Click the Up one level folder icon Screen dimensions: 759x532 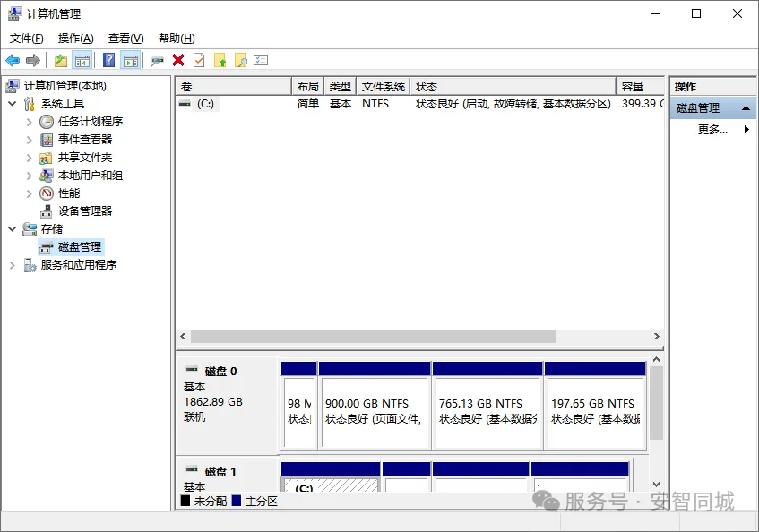pyautogui.click(x=61, y=61)
